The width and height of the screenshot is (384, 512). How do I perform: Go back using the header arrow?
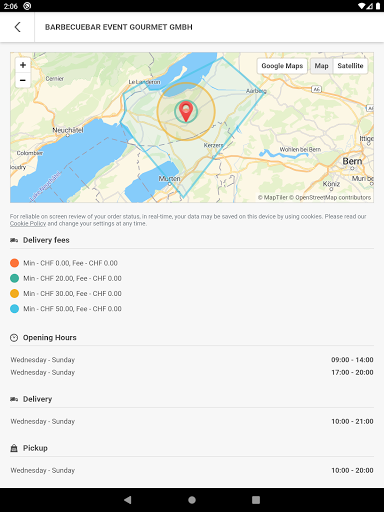[x=18, y=27]
